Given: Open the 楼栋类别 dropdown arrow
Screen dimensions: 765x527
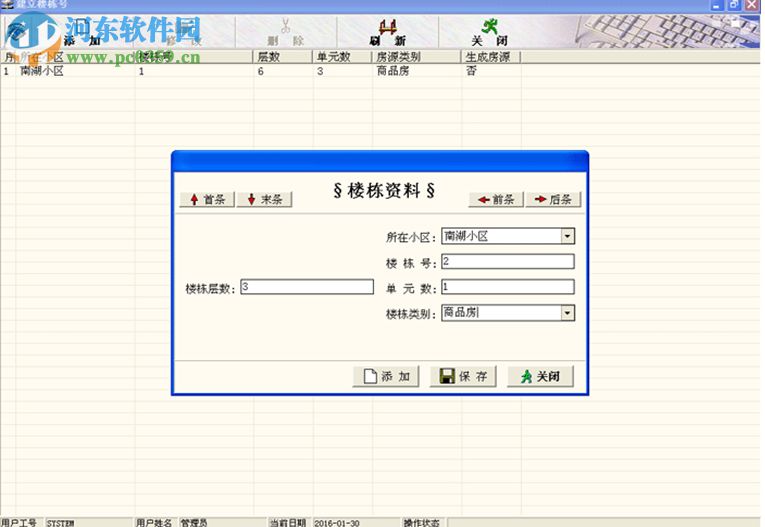Looking at the screenshot, I should tap(567, 312).
